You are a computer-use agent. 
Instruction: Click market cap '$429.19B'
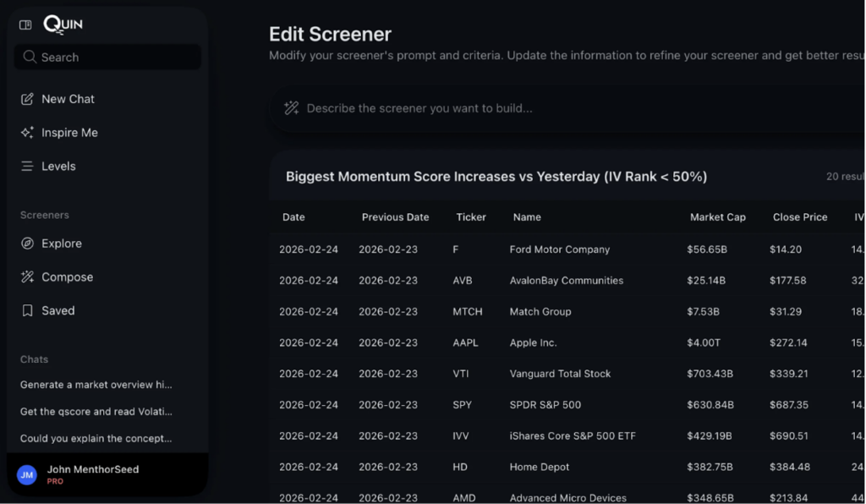click(x=710, y=436)
